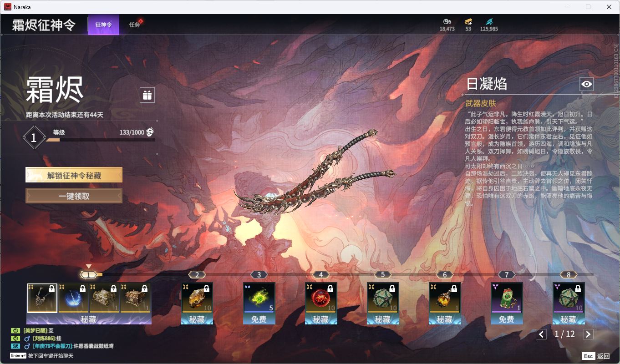
Task: Click 解锁征神令秘藏 button
Action: 74,175
